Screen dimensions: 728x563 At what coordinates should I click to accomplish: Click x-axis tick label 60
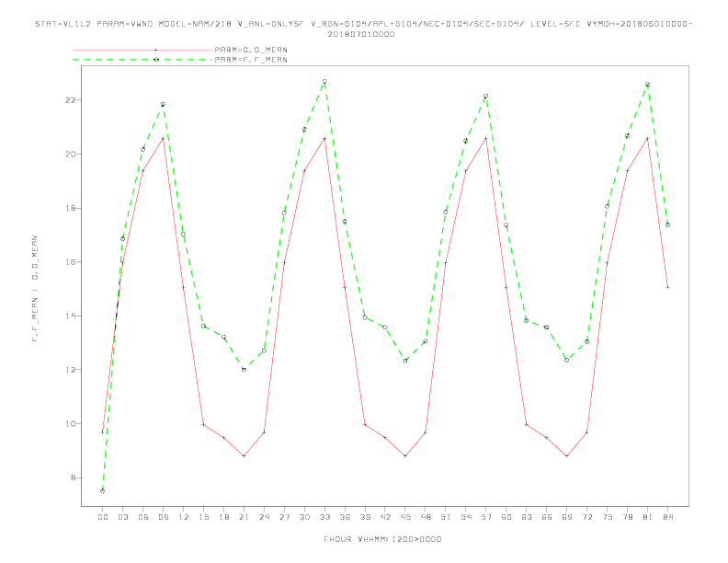coord(506,517)
